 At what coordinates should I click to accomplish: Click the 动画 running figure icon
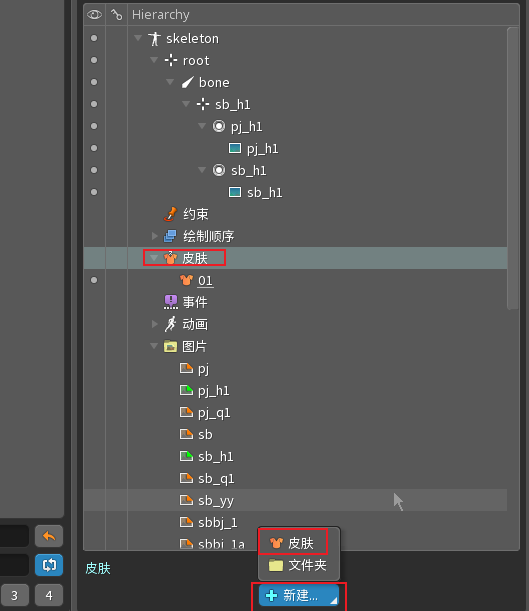[170, 324]
